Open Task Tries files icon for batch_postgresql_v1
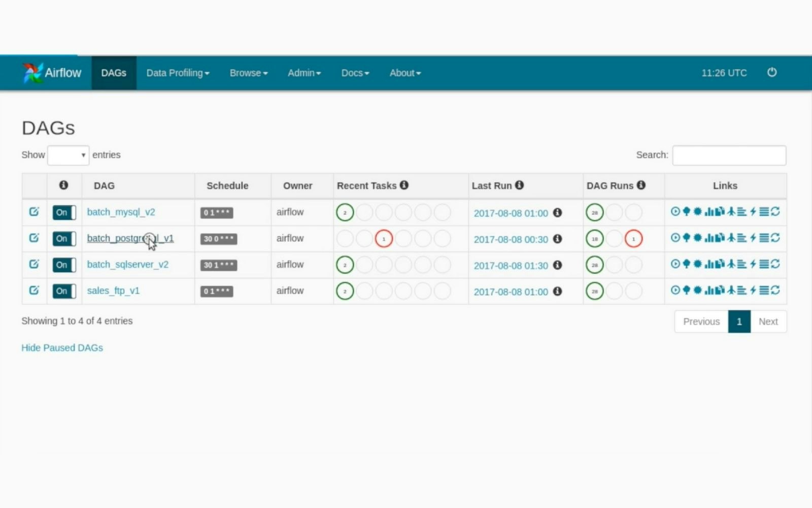This screenshot has height=508, width=812. 720,238
